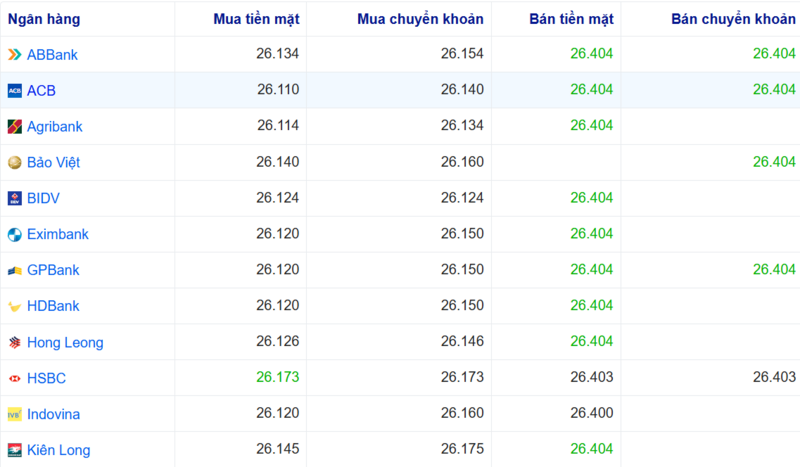Select Hong Leong transfer buy value 26.146
Screen dimensions: 800x467
tap(462, 341)
